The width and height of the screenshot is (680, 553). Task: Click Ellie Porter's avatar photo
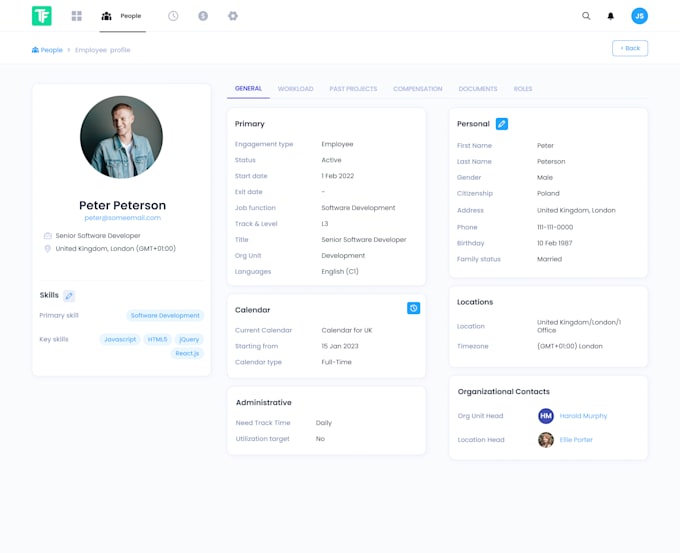pyautogui.click(x=546, y=440)
